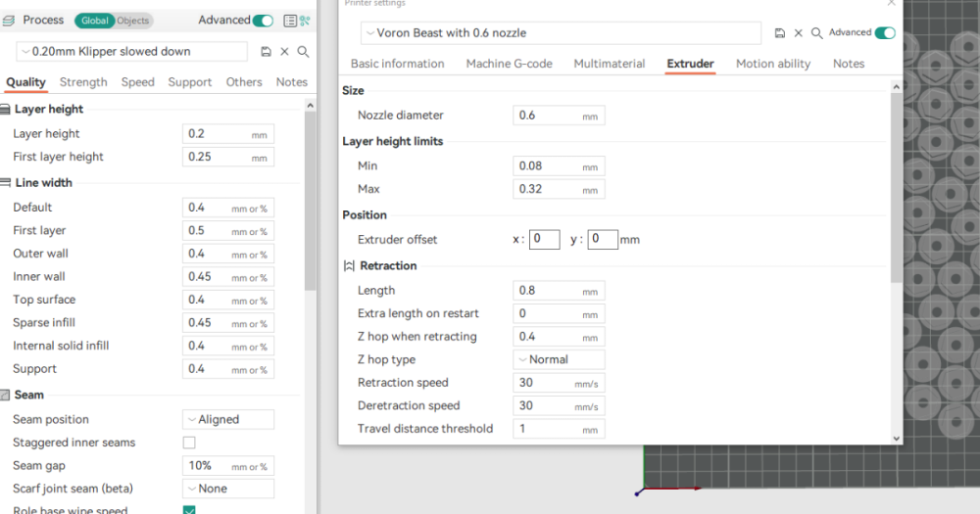Uncheck Role base wipe speed
980x514 pixels.
point(189,510)
